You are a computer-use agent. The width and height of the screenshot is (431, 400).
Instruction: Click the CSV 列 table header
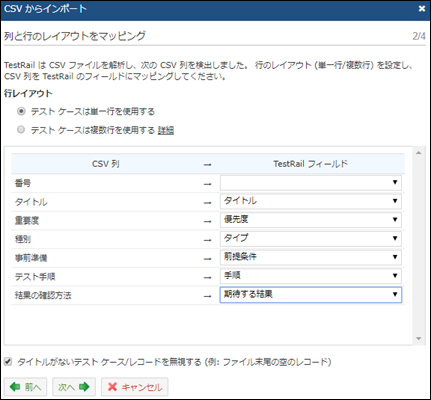[106, 164]
